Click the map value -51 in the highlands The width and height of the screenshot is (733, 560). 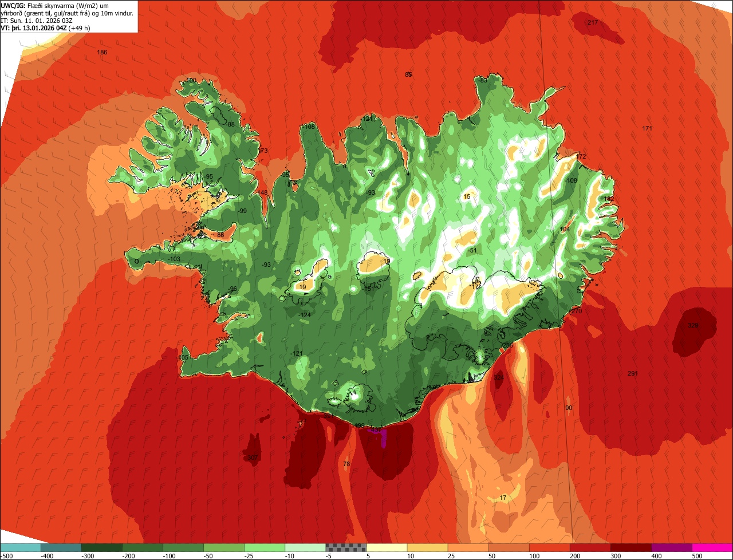[472, 251]
